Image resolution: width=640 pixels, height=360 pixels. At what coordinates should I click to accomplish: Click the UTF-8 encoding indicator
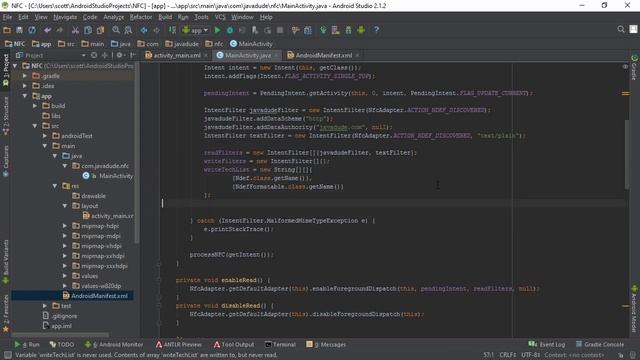[x=531, y=355]
